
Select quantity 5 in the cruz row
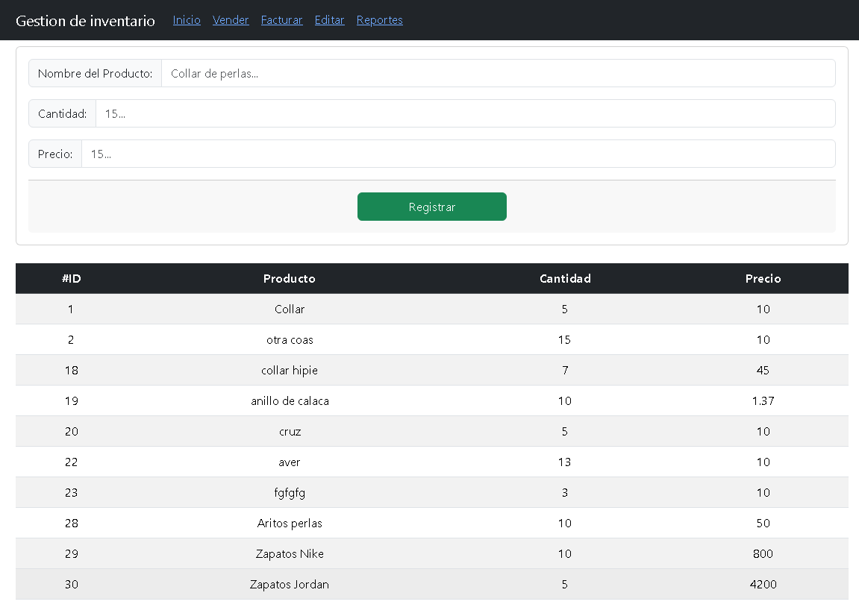tap(565, 432)
